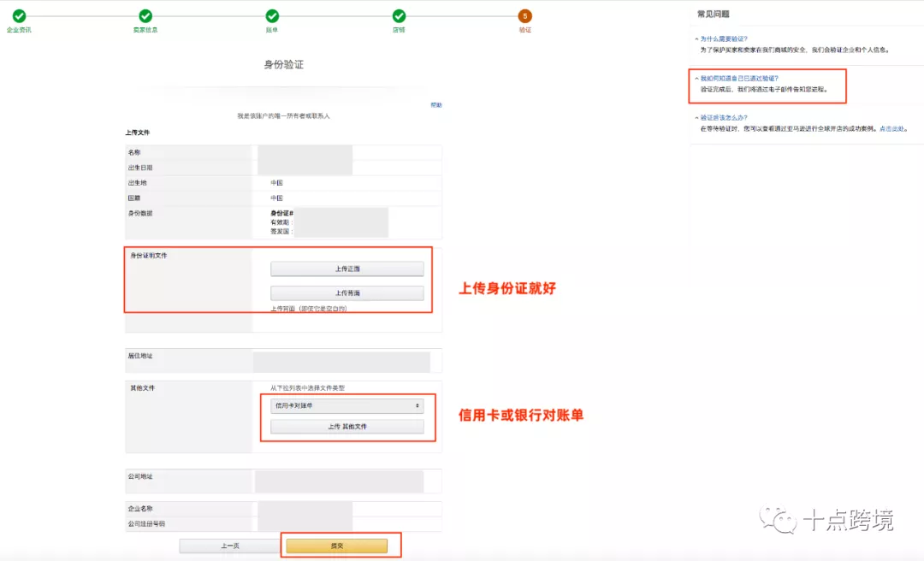Click the yellow 提交 submit button

pos(336,546)
